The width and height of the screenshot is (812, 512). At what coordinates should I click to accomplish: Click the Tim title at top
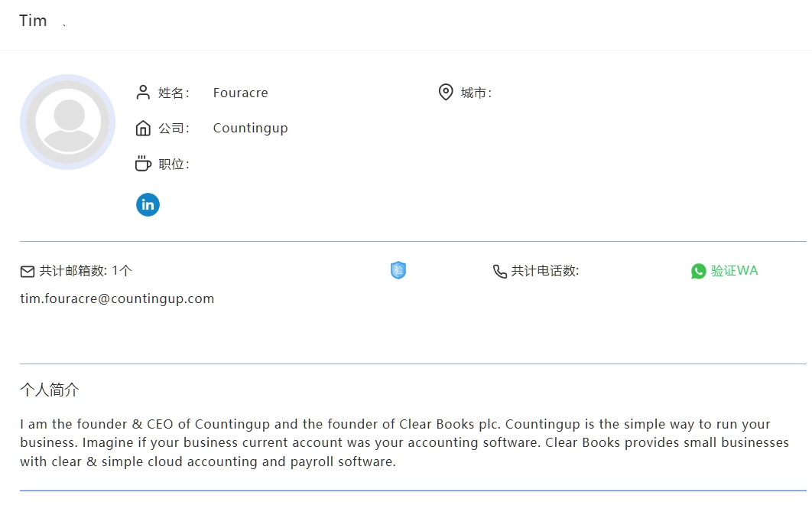(x=33, y=21)
